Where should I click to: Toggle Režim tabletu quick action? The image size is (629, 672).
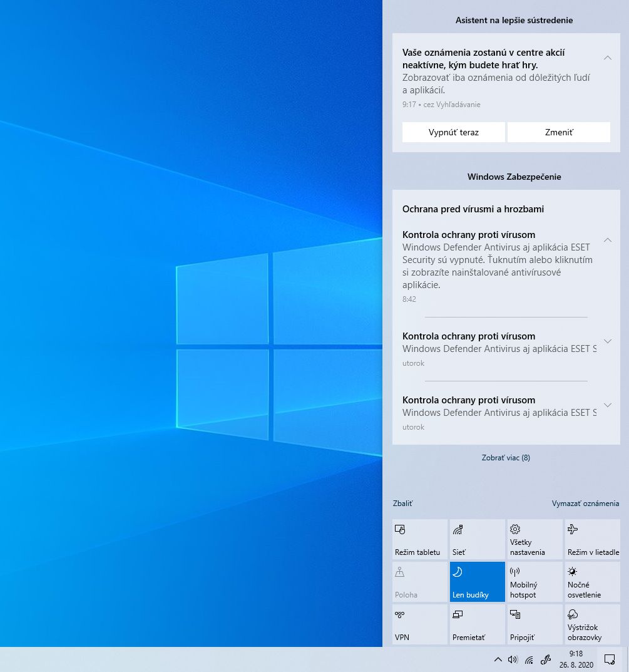(419, 539)
